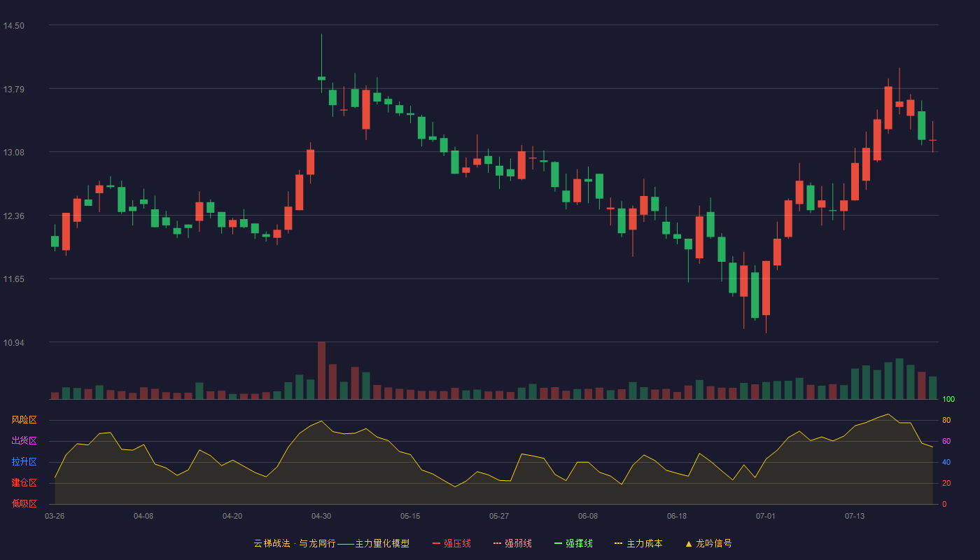This screenshot has height=560, width=980.
Task: Click the 80 indicator scale value
Action: [x=946, y=420]
